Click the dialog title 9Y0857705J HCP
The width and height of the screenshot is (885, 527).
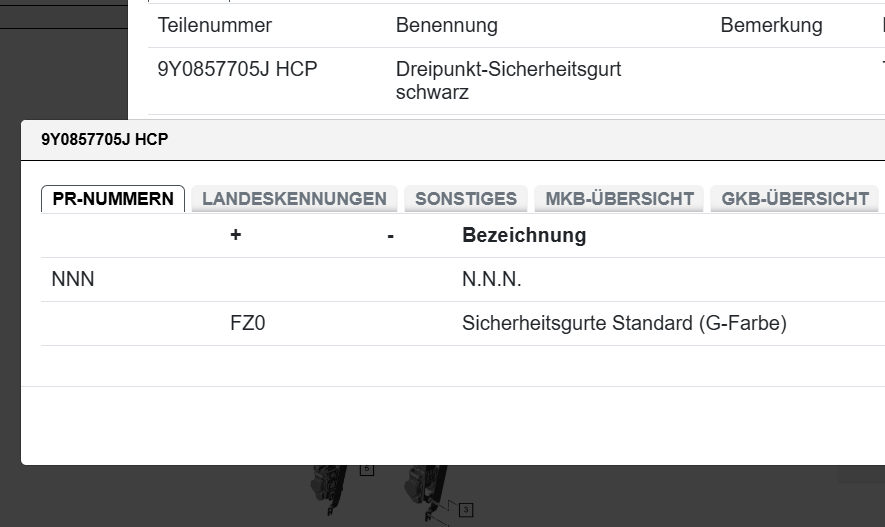click(x=104, y=140)
